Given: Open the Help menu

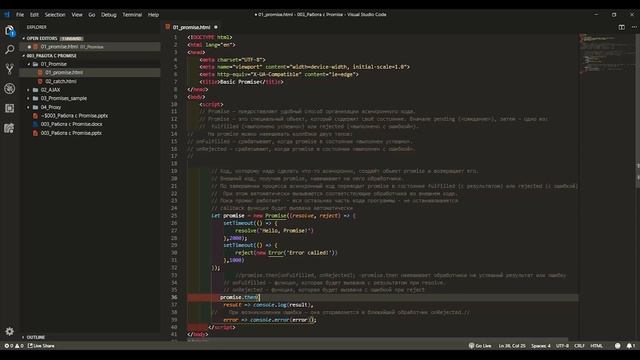Looking at the screenshot, I should point(153,15).
